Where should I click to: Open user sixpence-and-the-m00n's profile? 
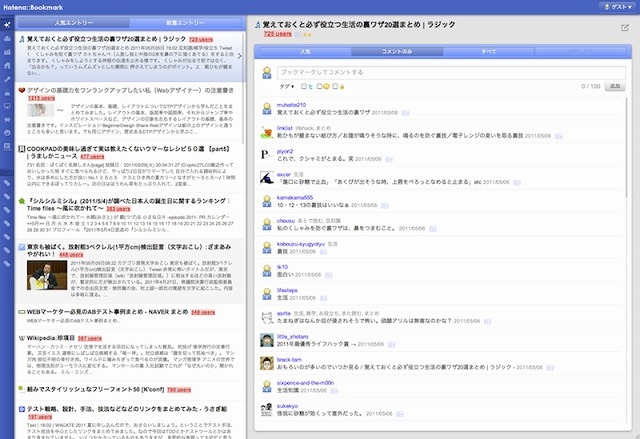pos(305,383)
